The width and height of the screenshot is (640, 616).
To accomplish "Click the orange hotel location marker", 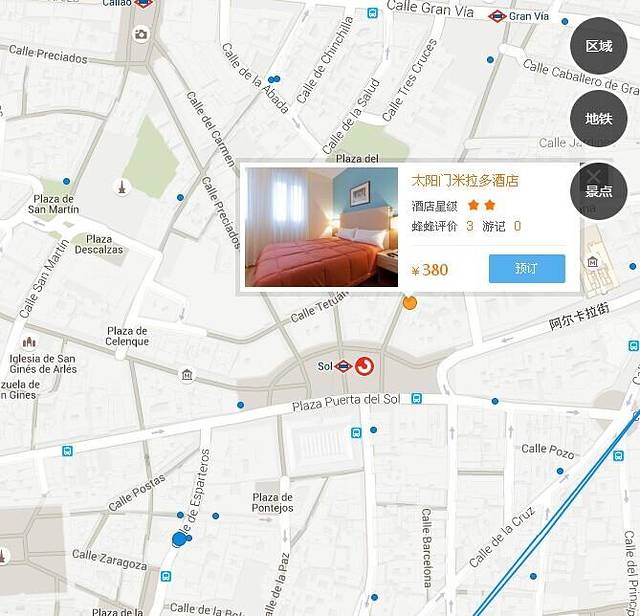I will (x=409, y=302).
